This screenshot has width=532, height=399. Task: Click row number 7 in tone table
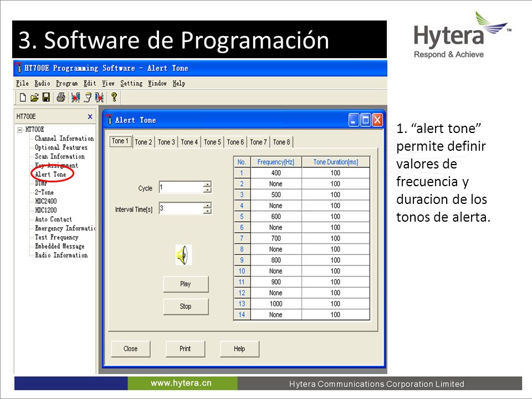point(242,238)
